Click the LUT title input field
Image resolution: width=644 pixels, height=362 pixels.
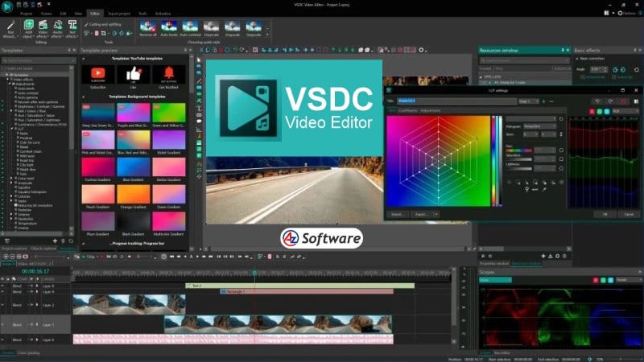point(456,101)
